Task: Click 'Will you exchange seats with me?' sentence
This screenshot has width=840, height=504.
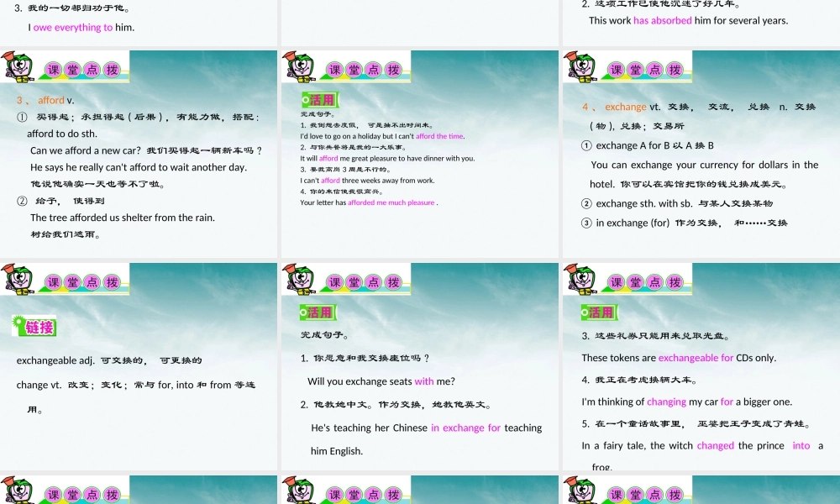Action: 381,381
